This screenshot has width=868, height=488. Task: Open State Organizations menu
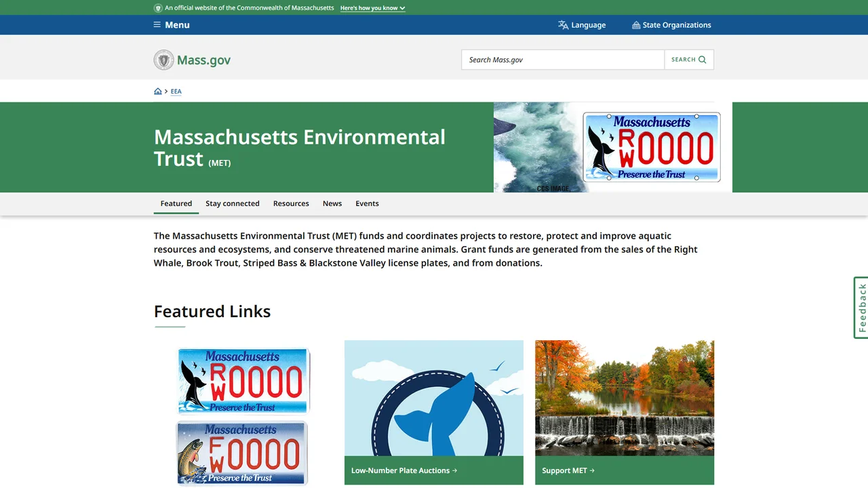[671, 25]
